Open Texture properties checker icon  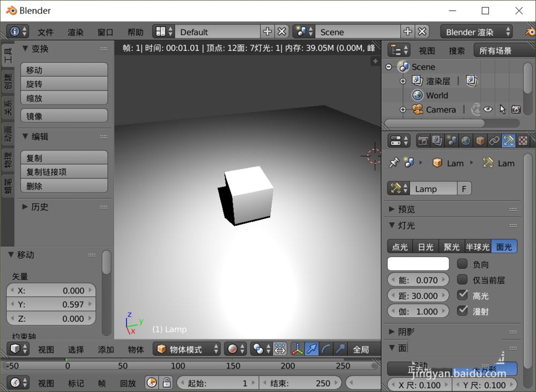[x=522, y=140]
